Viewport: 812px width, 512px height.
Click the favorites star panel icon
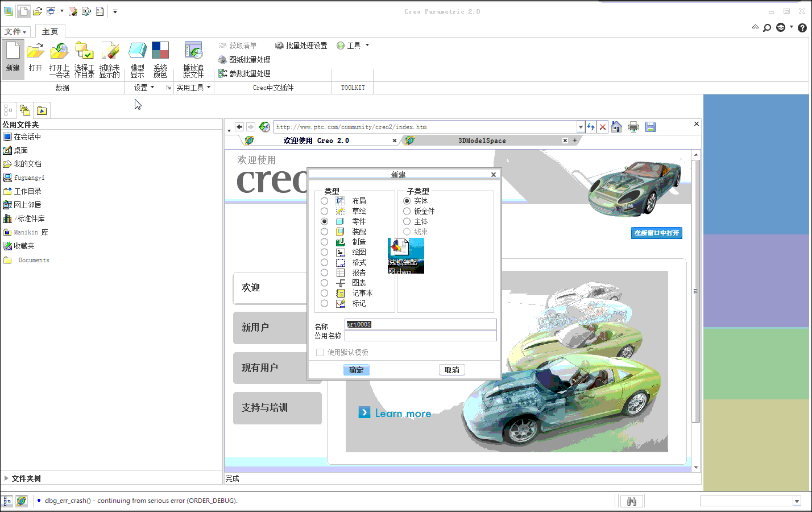coord(42,110)
